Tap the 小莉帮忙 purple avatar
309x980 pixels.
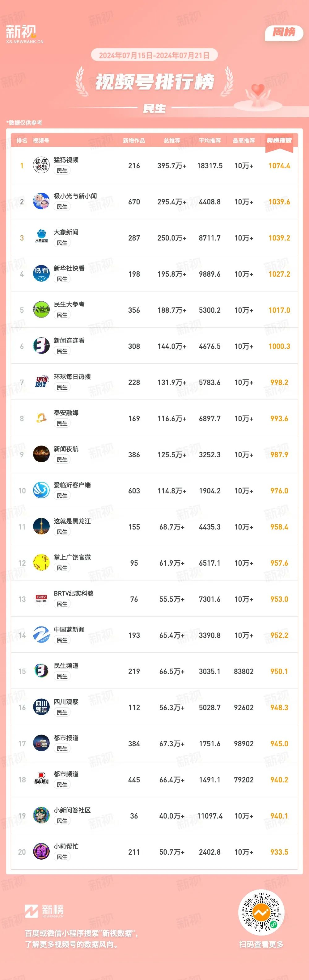(41, 852)
